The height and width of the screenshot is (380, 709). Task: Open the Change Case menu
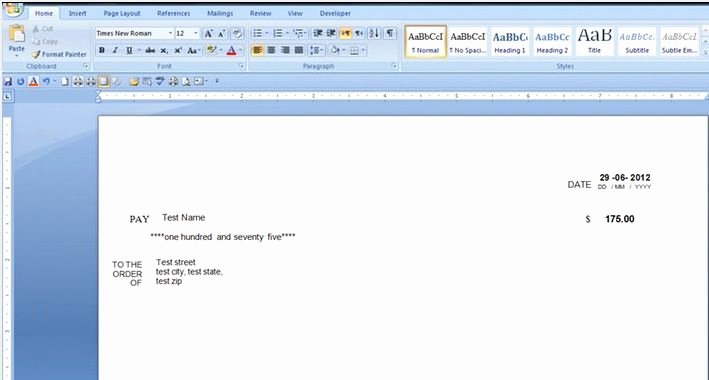(193, 50)
